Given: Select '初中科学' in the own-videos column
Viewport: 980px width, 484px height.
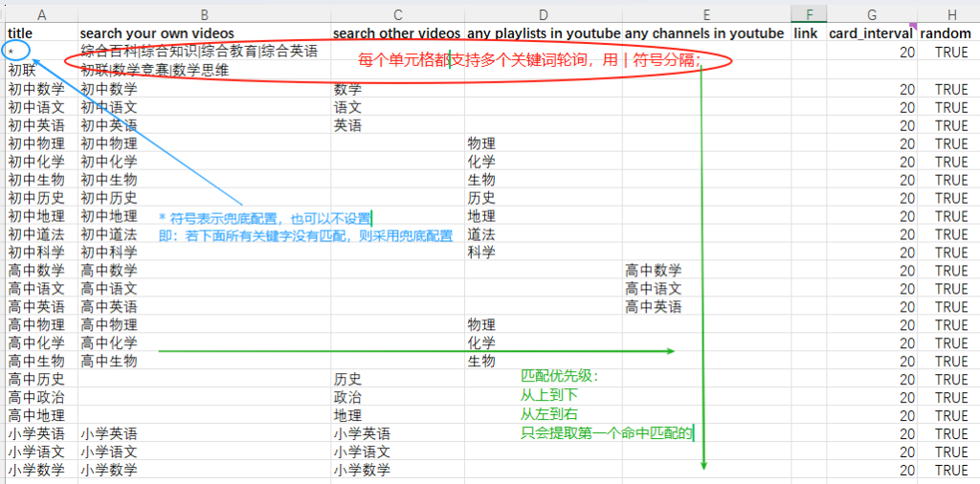Looking at the screenshot, I should (205, 253).
